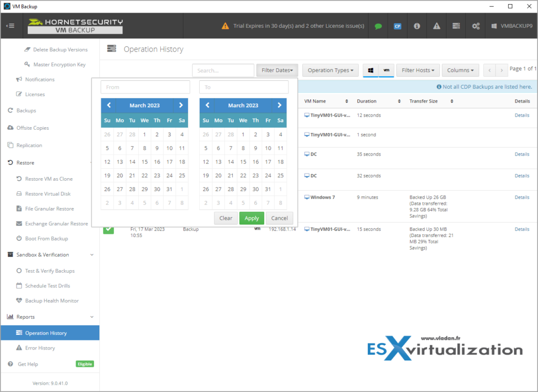
Task: Click the green chat feedback icon
Action: 378,25
